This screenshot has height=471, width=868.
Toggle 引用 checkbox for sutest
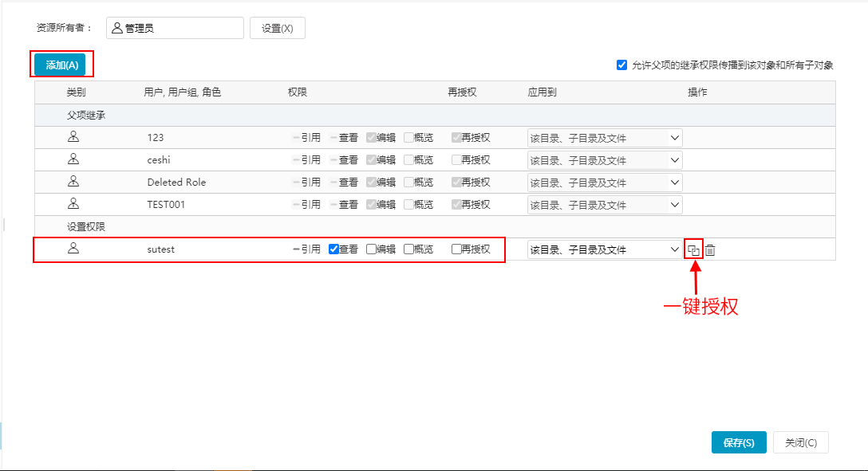(296, 249)
